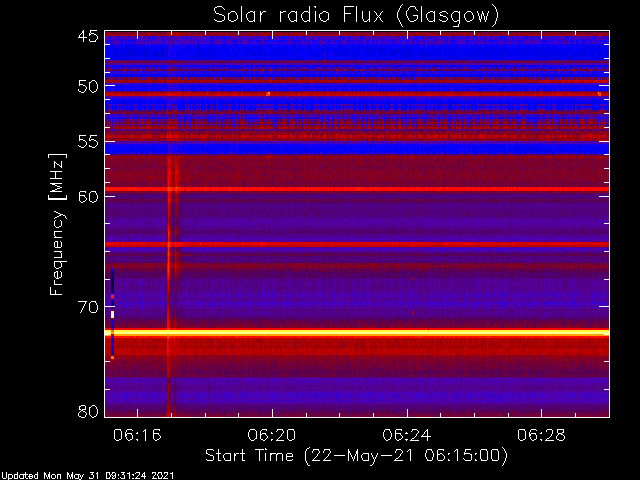The height and width of the screenshot is (480, 640).
Task: Click the '06:24' time tick label
Action: 407,435
